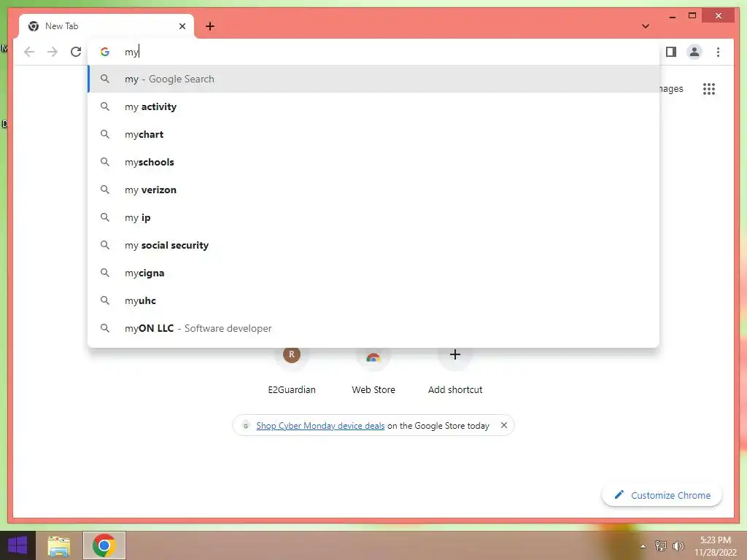Choose 'my ip' suggestion
This screenshot has width=747, height=560.
point(373,217)
